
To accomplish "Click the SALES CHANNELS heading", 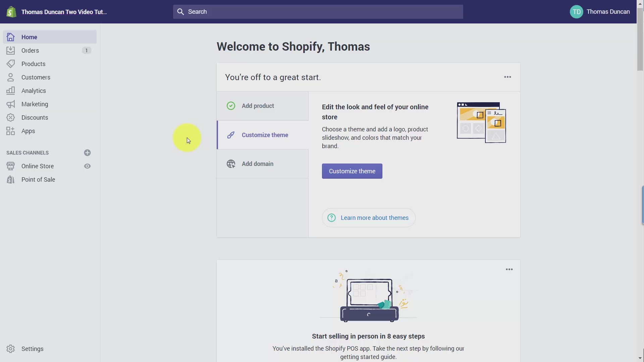I will click(28, 153).
